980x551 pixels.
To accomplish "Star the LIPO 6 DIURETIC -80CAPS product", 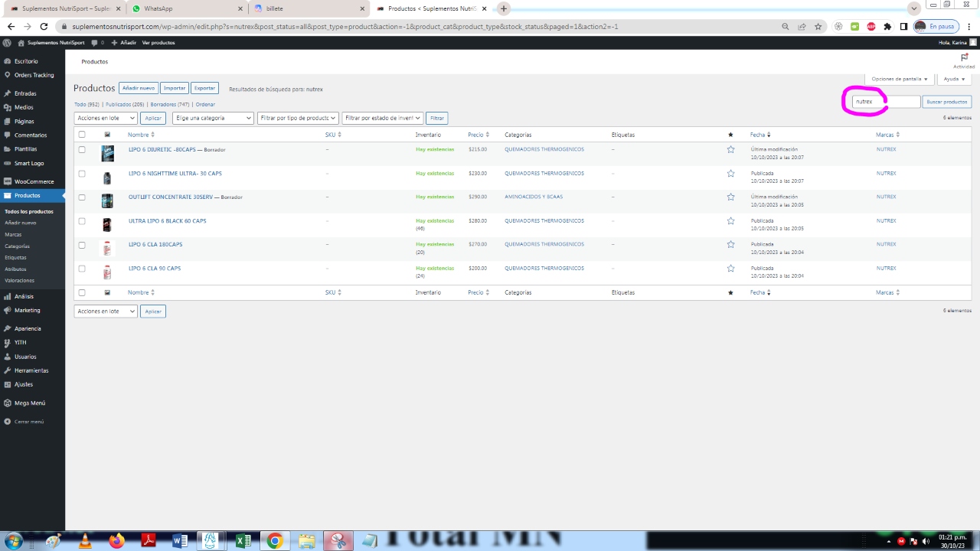I will (730, 150).
